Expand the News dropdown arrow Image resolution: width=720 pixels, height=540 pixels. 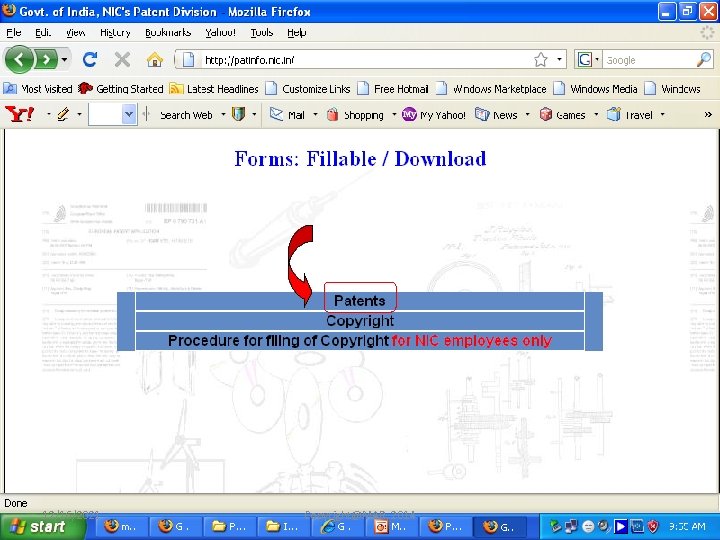point(527,114)
